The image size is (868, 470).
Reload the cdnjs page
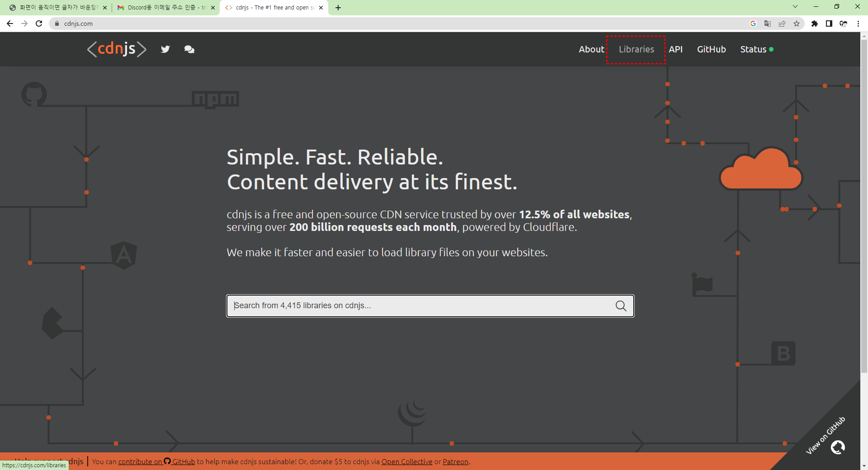click(x=39, y=23)
